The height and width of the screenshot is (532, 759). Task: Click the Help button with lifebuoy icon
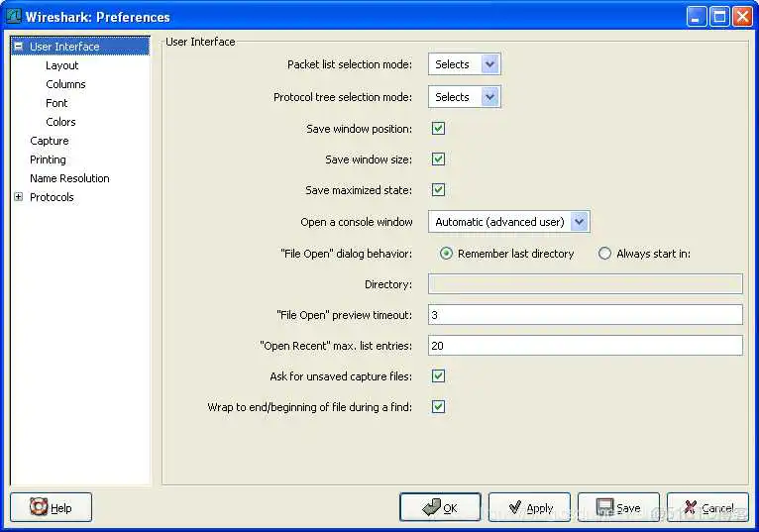pos(51,507)
